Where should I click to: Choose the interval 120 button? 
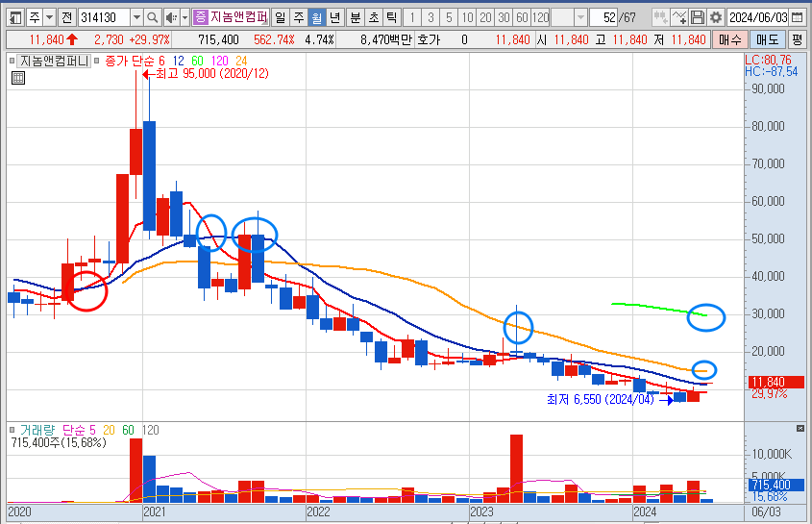[x=541, y=17]
